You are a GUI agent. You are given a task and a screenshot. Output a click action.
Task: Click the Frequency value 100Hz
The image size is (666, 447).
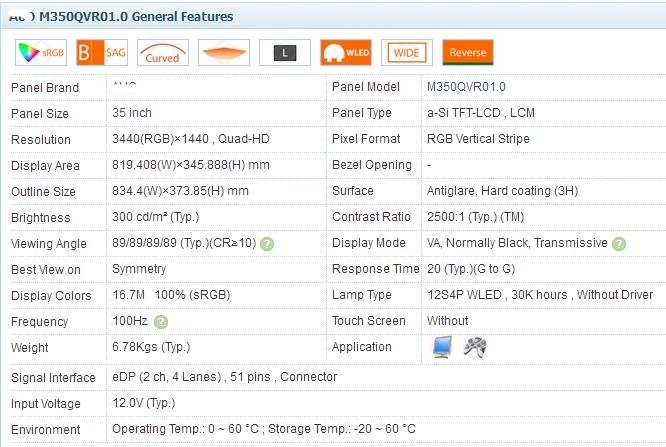pos(130,321)
